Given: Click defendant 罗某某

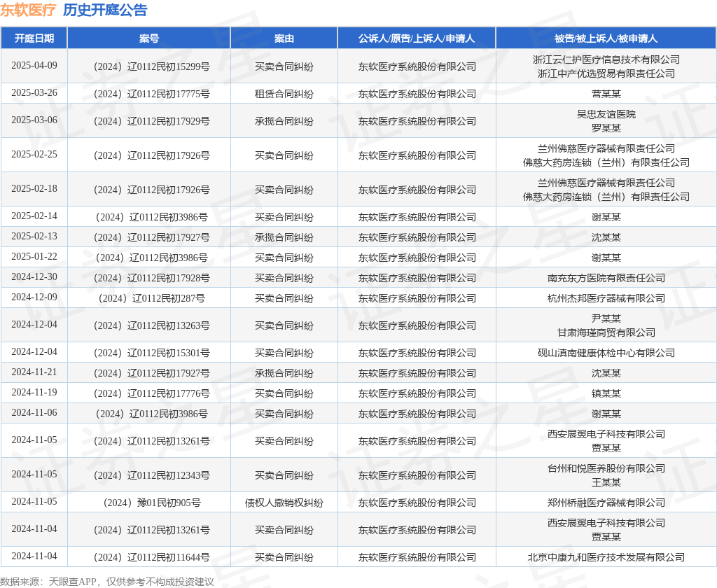Looking at the screenshot, I should point(606,129).
